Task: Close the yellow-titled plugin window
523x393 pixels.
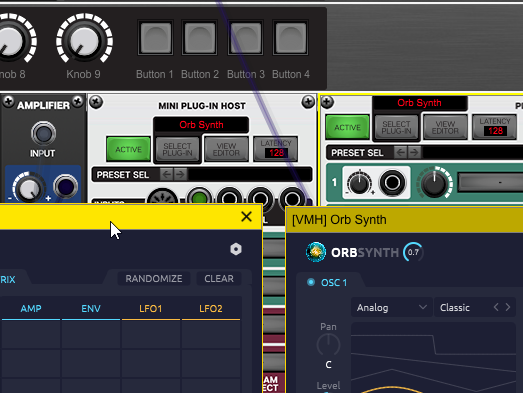Action: tap(246, 217)
